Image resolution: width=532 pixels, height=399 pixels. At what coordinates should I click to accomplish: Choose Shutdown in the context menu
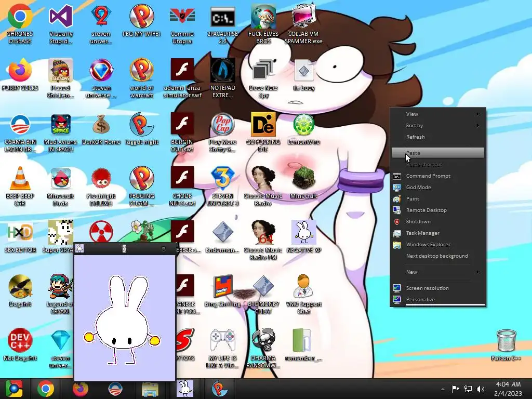pyautogui.click(x=437, y=221)
